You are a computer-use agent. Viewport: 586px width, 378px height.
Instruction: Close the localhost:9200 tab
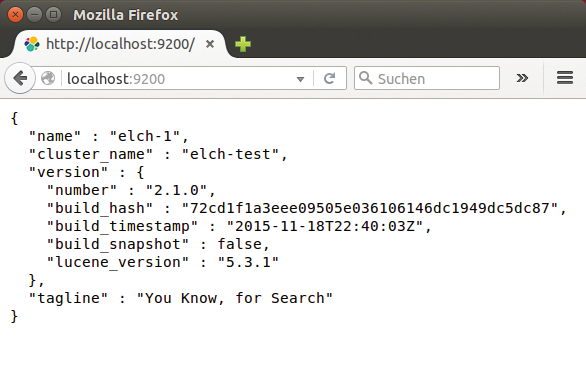pos(210,44)
